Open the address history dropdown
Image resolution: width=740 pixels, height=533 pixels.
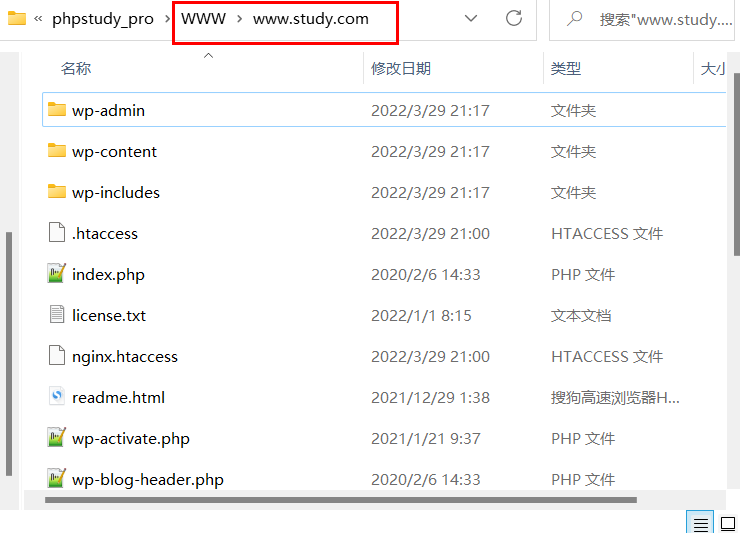click(471, 18)
